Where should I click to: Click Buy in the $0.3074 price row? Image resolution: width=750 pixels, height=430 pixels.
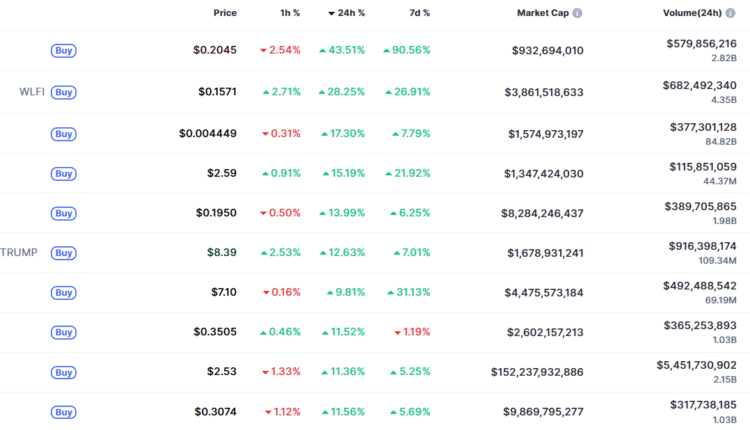[x=64, y=412]
